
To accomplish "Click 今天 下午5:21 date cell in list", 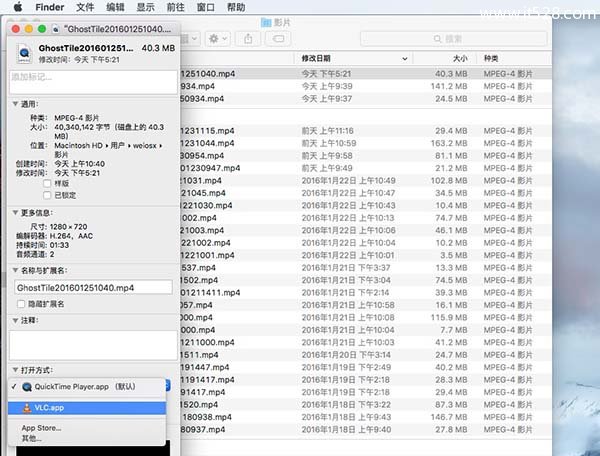I will (x=326, y=73).
